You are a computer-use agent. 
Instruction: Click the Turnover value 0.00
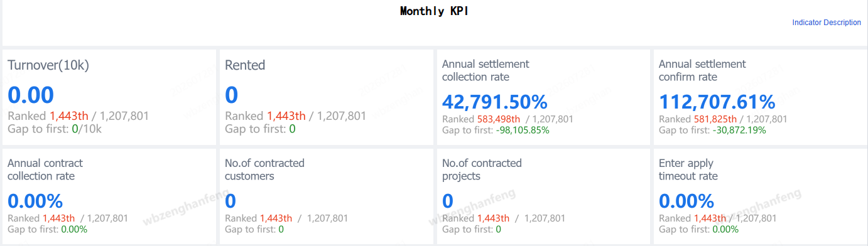(x=31, y=95)
